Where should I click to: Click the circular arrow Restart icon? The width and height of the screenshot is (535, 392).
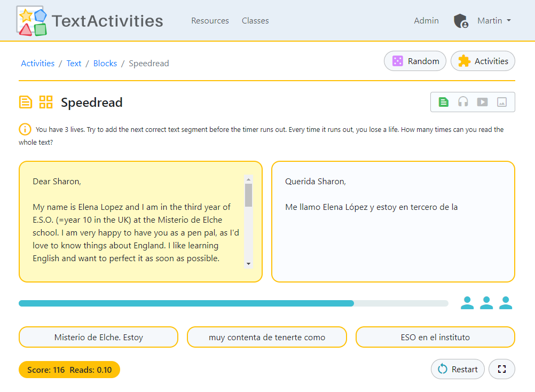pyautogui.click(x=443, y=369)
